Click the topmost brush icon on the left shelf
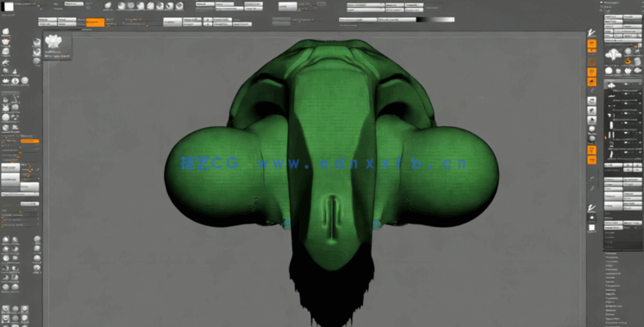Image resolution: width=644 pixels, height=327 pixels. pyautogui.click(x=6, y=32)
